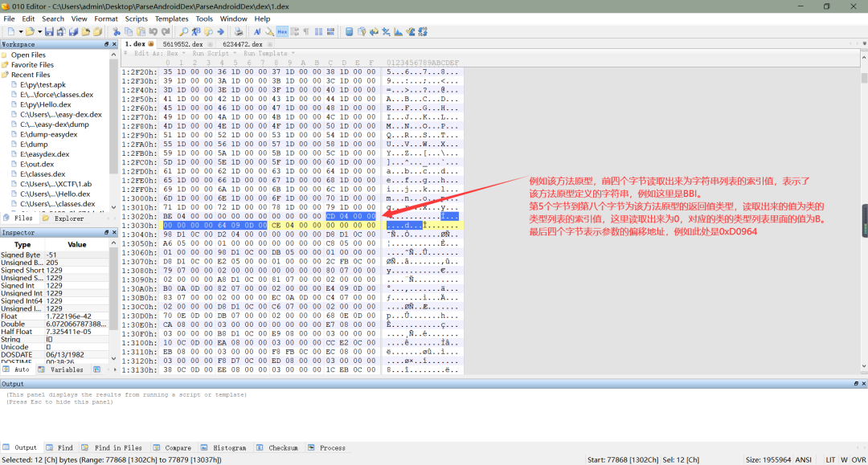This screenshot has width=868, height=465.
Task: Click the Checksum icon in the toolbar
Action: point(410,31)
